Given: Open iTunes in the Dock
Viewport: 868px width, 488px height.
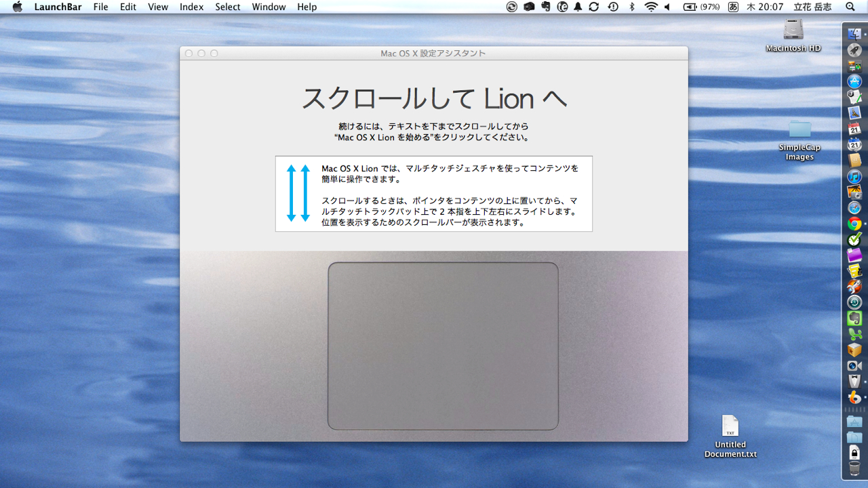Looking at the screenshot, I should (854, 176).
